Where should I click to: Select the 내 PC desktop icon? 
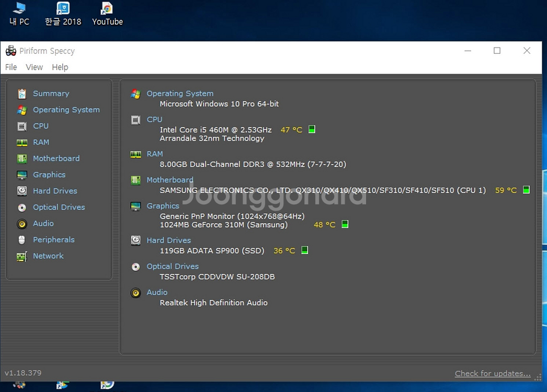[x=19, y=14]
